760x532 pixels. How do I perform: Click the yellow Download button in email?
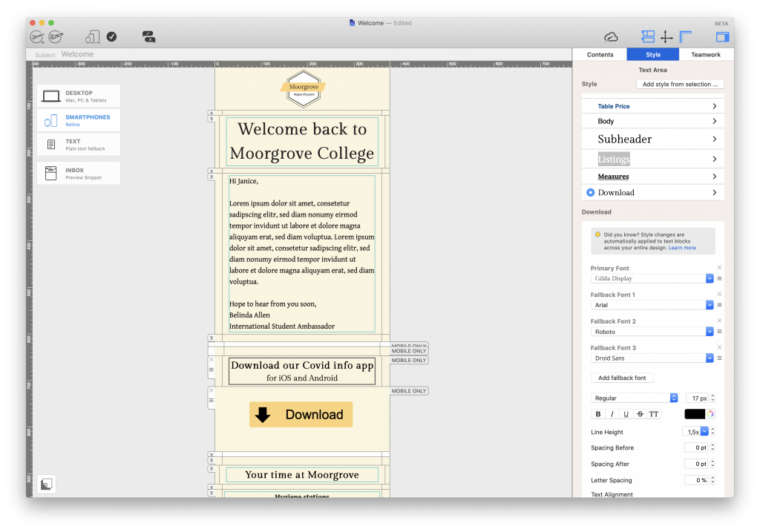[301, 414]
